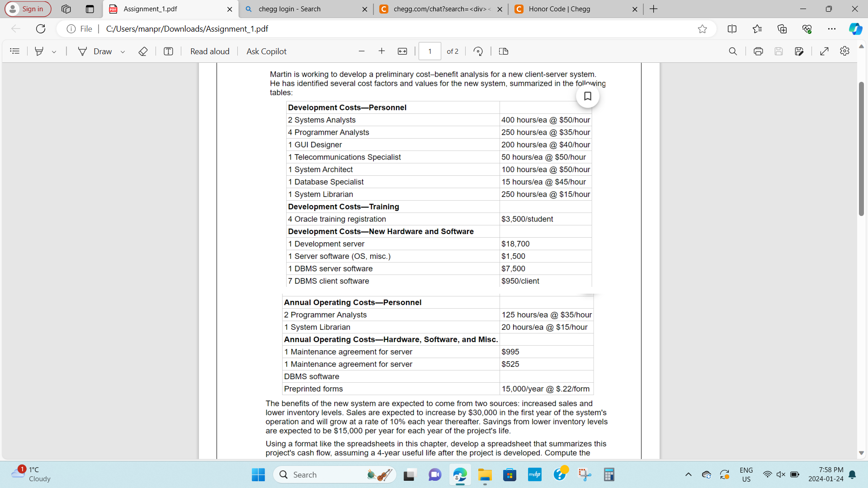Select the Erase tool
Viewport: 868px width, 488px height.
143,51
